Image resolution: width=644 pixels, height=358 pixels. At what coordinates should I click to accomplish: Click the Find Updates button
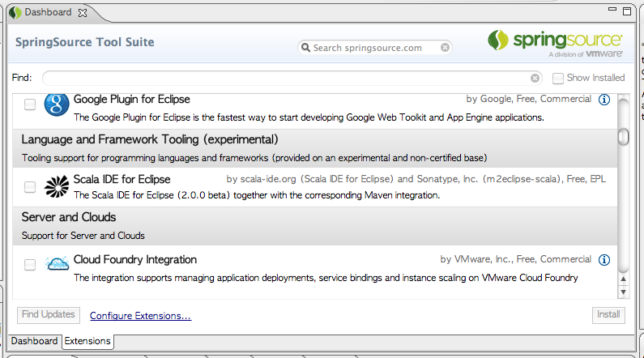(49, 314)
